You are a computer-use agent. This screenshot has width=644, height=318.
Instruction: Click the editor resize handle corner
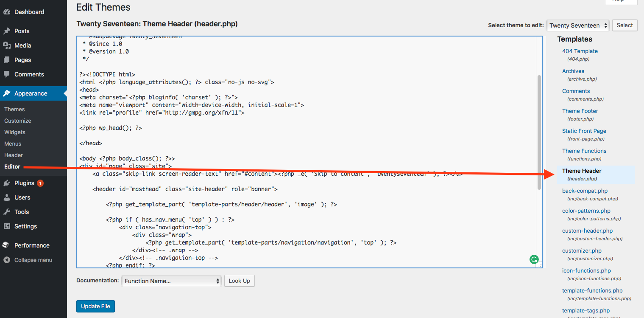540,265
